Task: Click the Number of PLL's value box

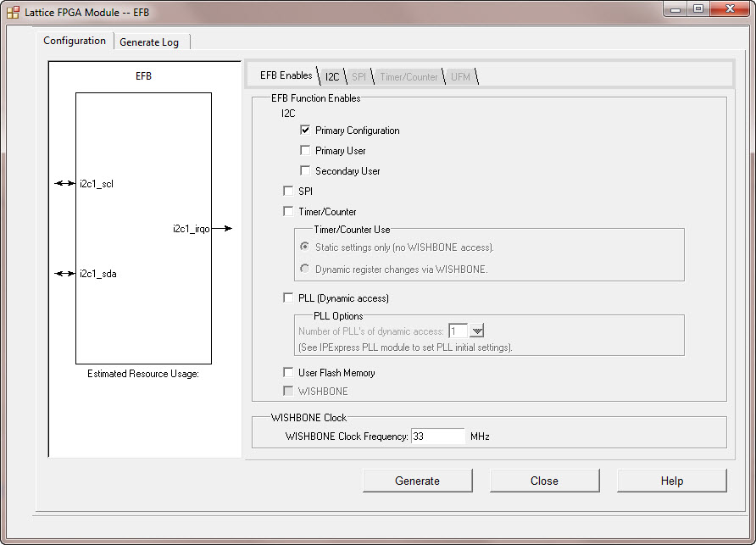Action: (x=459, y=331)
